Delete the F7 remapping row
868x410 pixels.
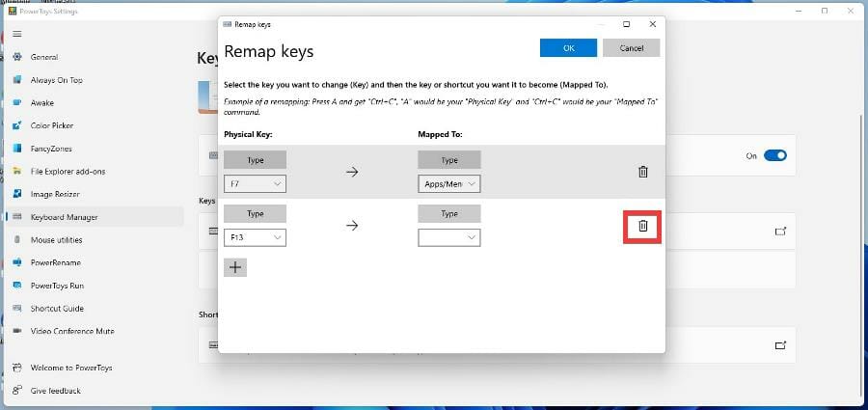pos(642,172)
